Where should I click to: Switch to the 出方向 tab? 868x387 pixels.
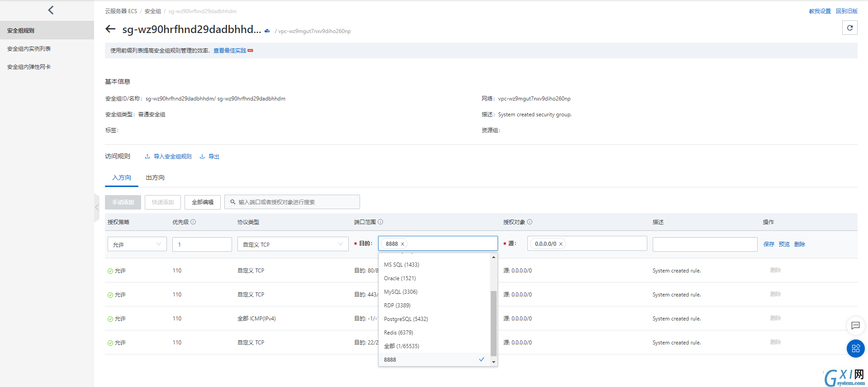tap(155, 177)
